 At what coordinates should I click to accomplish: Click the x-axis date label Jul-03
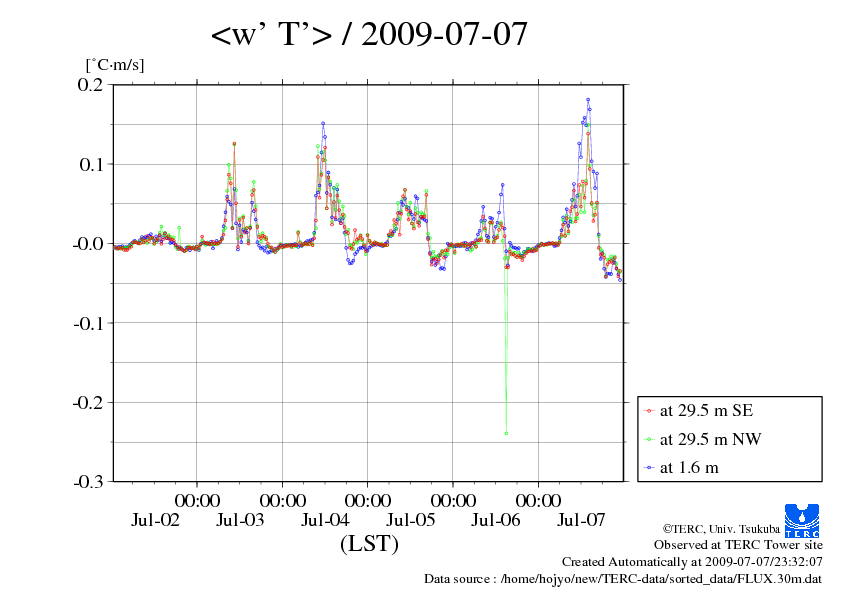(240, 520)
